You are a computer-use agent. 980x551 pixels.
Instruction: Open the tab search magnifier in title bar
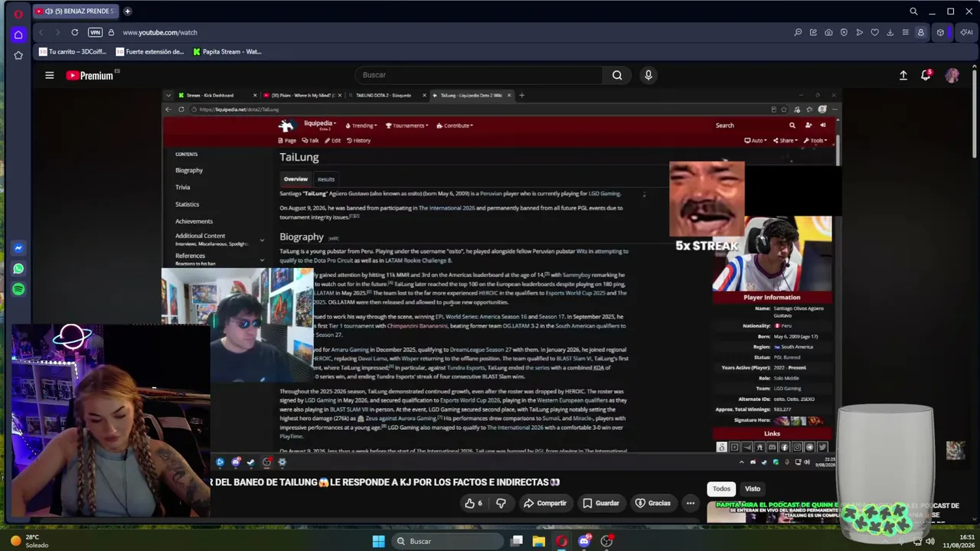coord(913,11)
